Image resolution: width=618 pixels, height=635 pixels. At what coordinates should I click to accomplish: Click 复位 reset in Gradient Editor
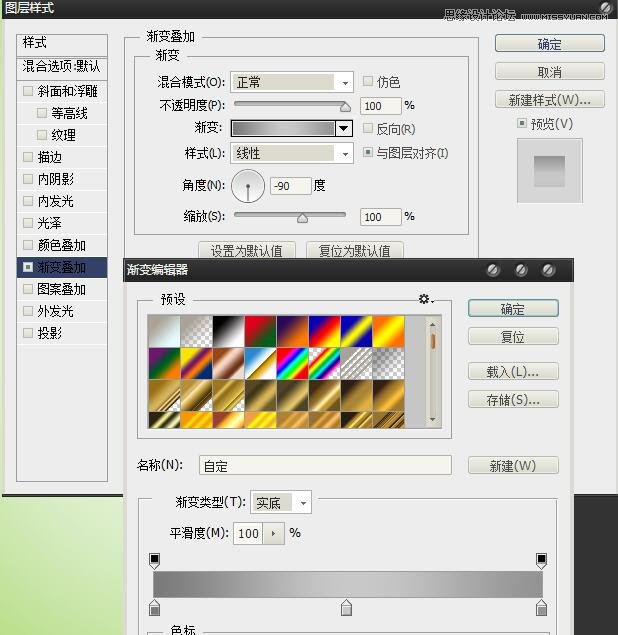point(513,336)
